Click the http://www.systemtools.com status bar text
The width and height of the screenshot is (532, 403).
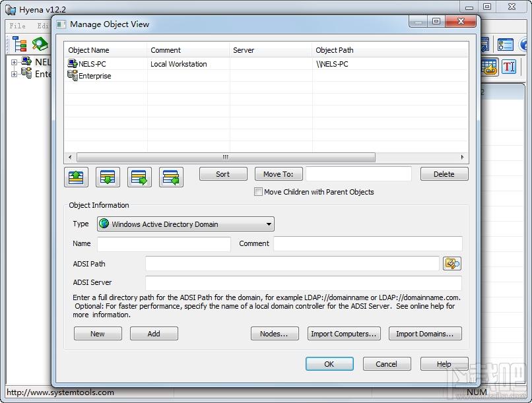click(x=60, y=392)
